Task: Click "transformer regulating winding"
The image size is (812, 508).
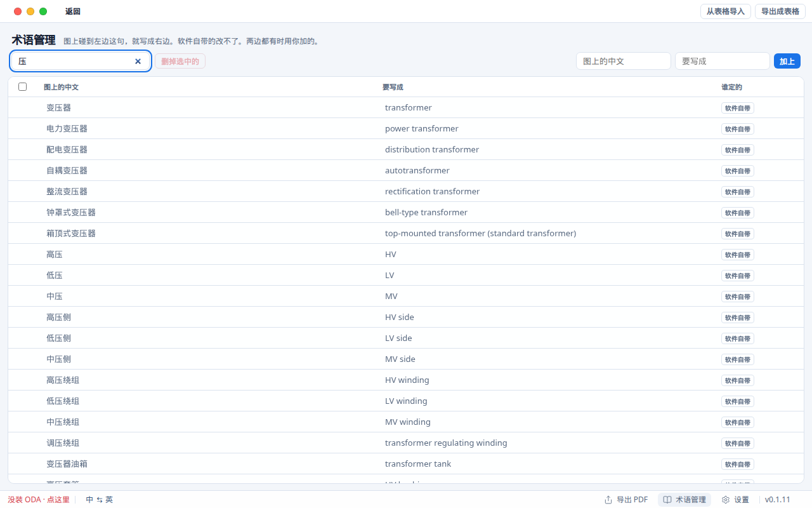Action: [x=446, y=443]
